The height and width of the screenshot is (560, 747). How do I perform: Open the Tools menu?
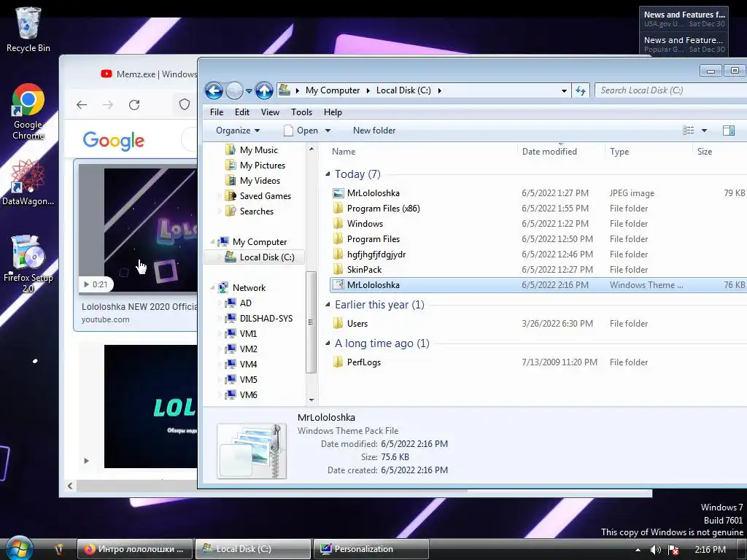(x=301, y=112)
